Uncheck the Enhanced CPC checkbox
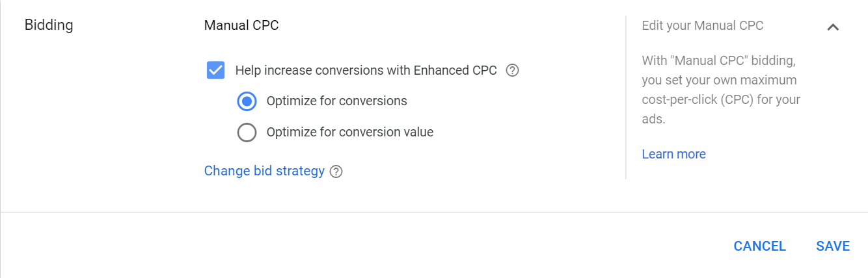The height and width of the screenshot is (278, 868). pos(216,70)
